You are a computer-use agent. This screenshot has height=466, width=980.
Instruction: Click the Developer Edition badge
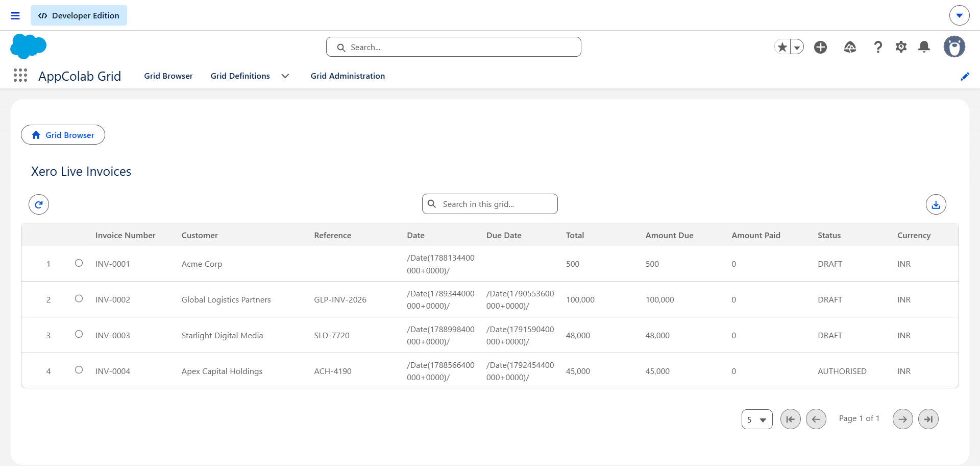point(79,15)
